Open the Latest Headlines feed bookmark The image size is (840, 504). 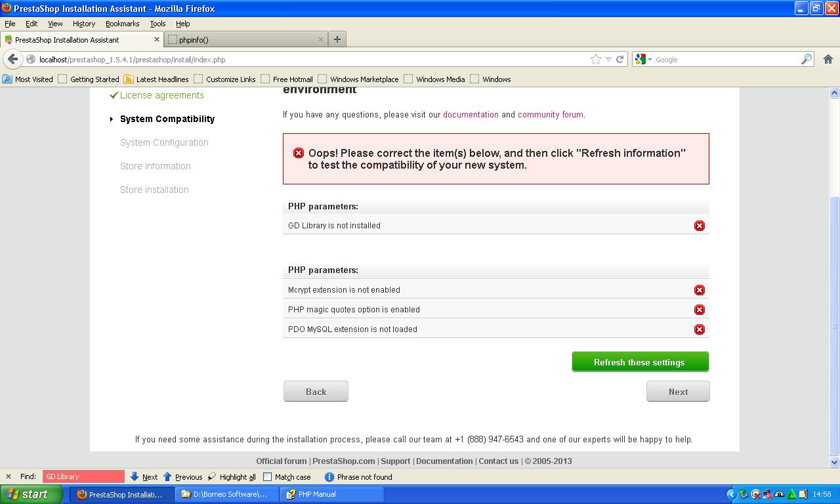tap(156, 79)
